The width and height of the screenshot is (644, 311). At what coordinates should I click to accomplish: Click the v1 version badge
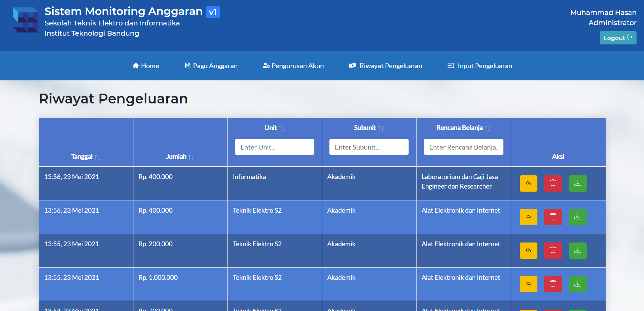coord(213,12)
